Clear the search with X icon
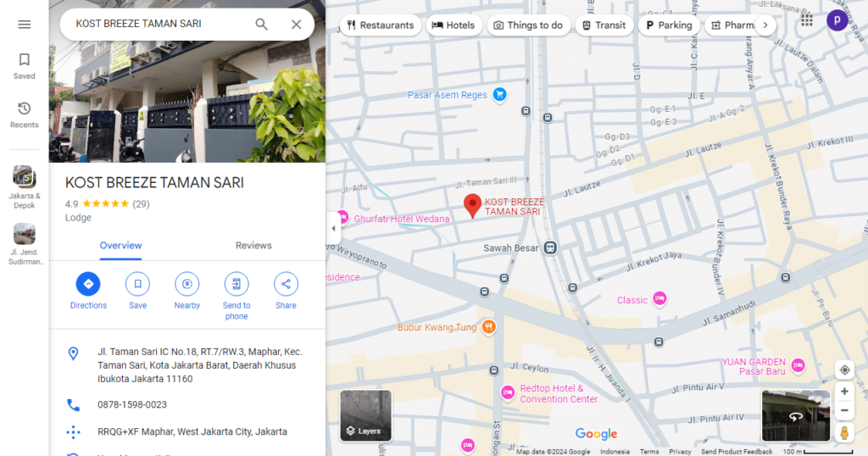 pos(296,25)
